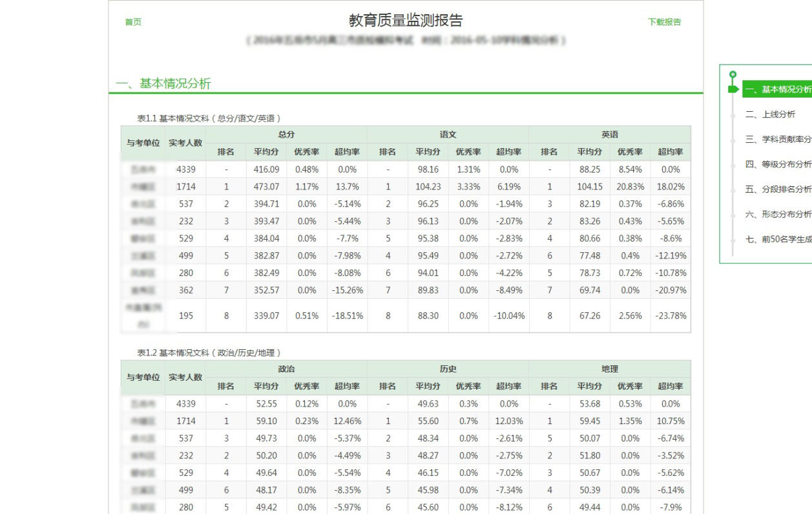Click the 历史 column group header
Screen dimensions: 812x514
pyautogui.click(x=448, y=369)
